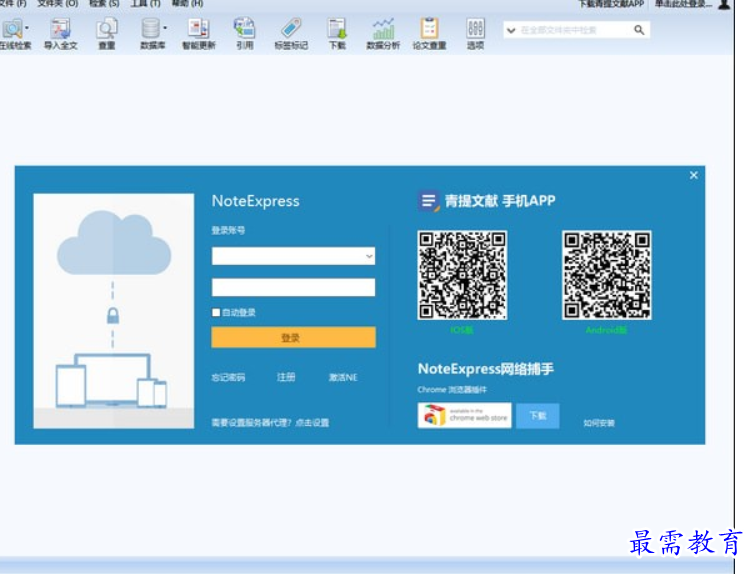751x574 pixels.
Task: Click the blue 下载 plugin download button
Action: pyautogui.click(x=538, y=415)
